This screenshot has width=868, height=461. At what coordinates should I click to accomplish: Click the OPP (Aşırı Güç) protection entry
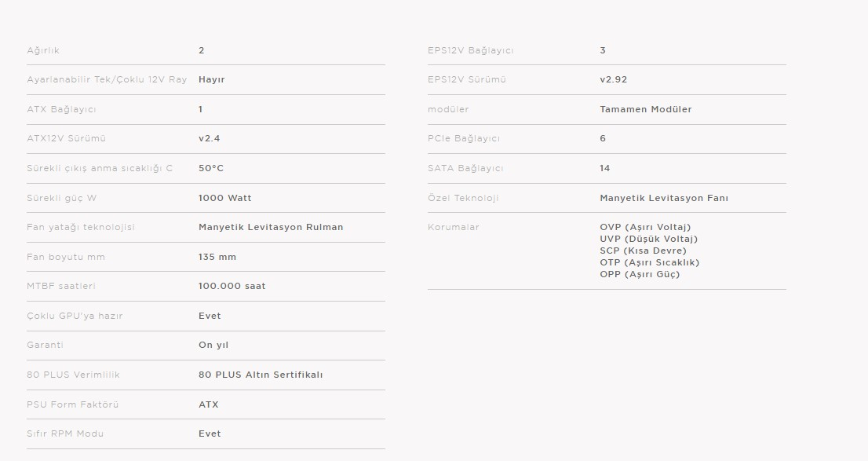click(x=640, y=274)
